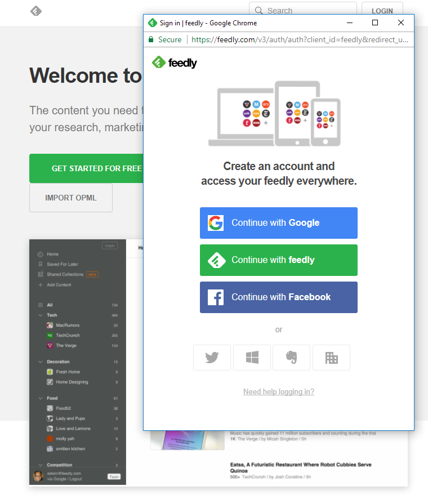Open the Home item in dark sidebar
Screen dimensions: 428x504
click(52, 254)
